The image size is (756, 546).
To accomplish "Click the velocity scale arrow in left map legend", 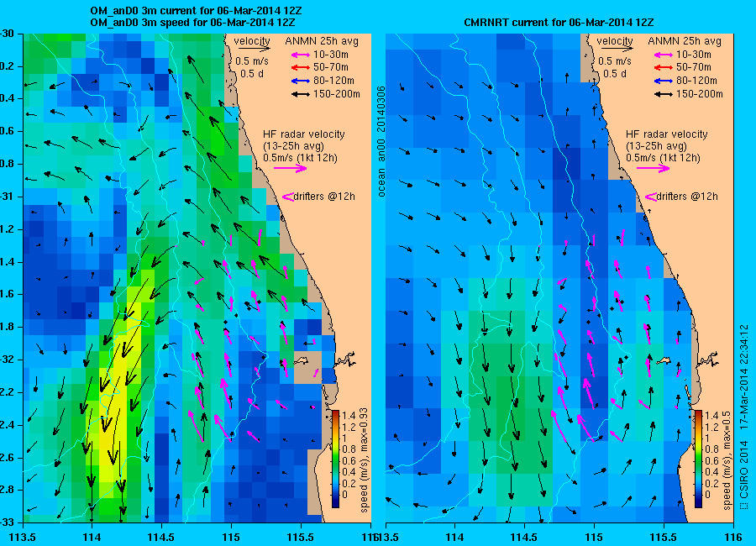I will point(254,48).
